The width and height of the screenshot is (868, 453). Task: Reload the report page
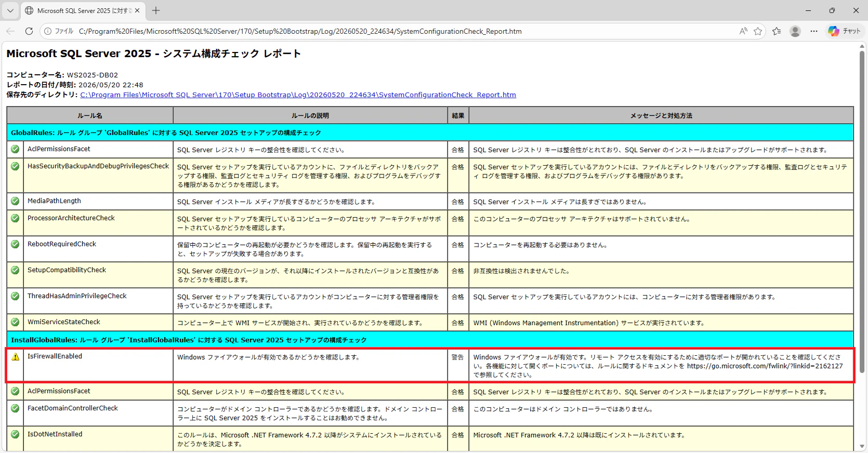coord(29,31)
